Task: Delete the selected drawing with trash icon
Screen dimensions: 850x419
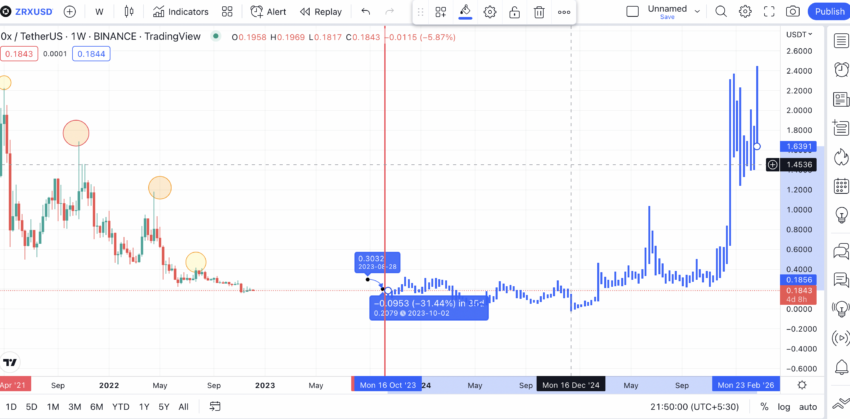Action: pos(539,12)
